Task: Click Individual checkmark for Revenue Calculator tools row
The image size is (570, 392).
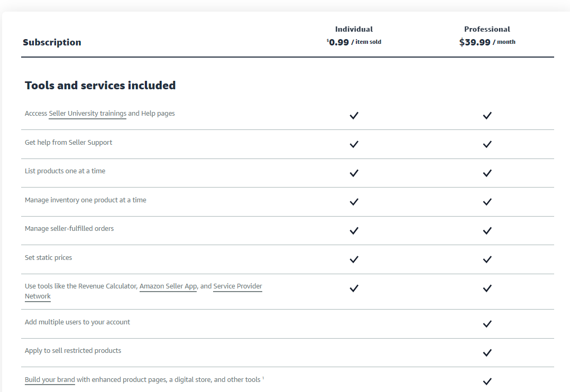Action: pyautogui.click(x=354, y=288)
